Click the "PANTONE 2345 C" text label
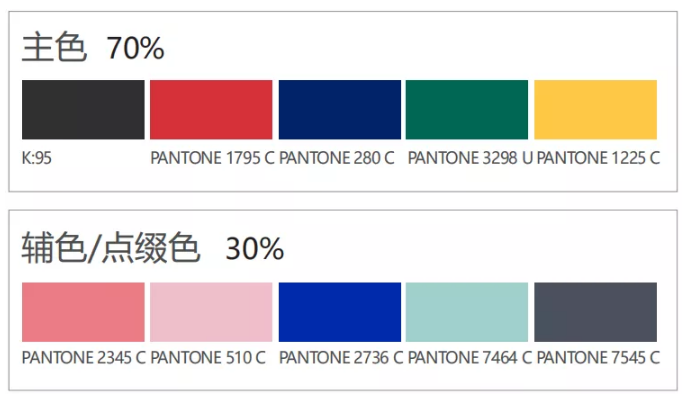This screenshot has height=401, width=685. (84, 357)
